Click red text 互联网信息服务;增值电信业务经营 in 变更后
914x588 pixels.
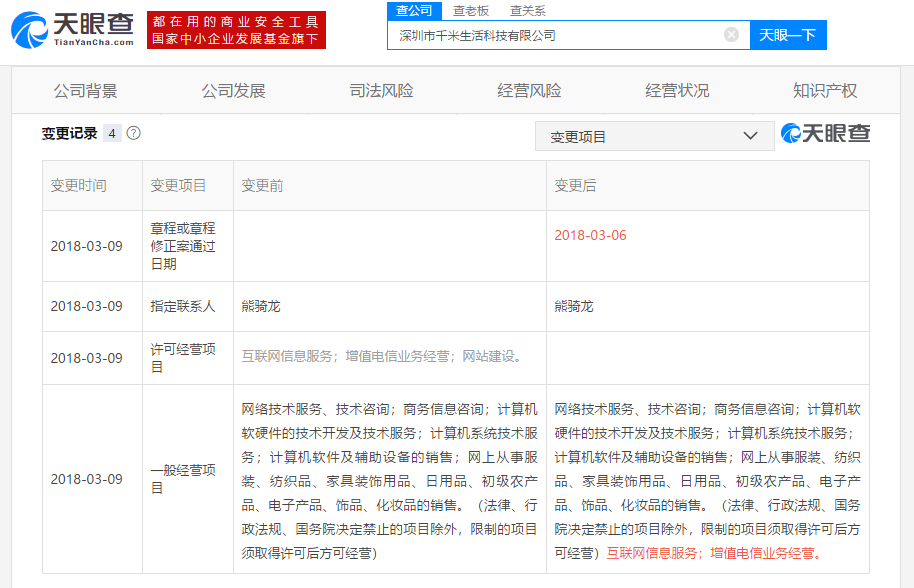[x=715, y=553]
